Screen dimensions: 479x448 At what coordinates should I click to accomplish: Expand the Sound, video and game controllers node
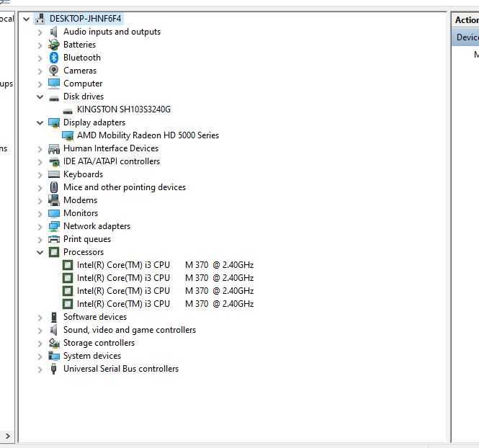click(x=40, y=331)
